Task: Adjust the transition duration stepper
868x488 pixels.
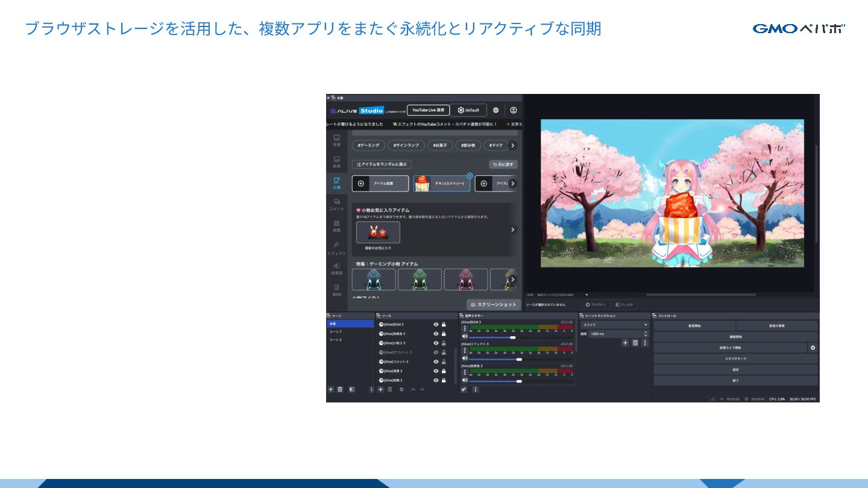Action: tap(646, 334)
